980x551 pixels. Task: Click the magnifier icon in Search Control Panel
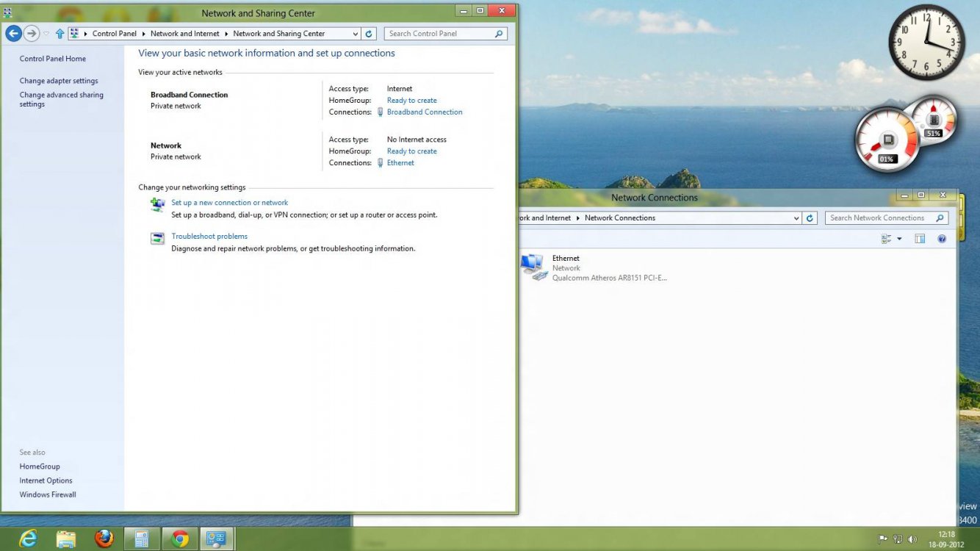(x=499, y=34)
